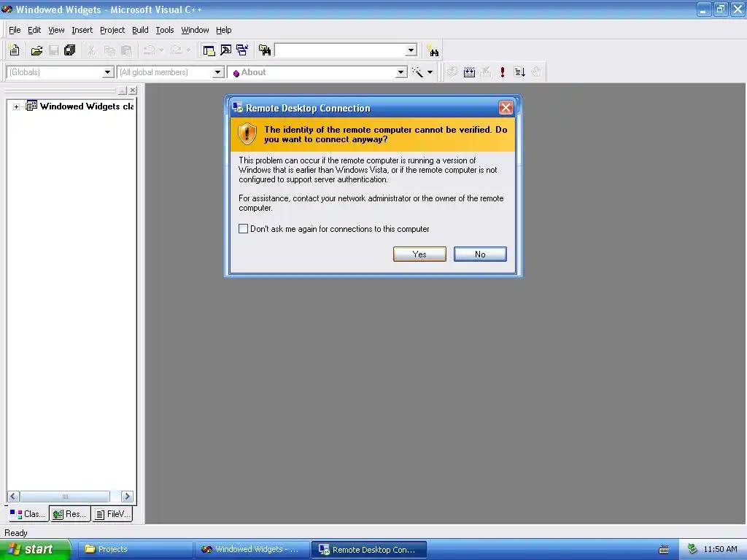Click the New Text File toolbar icon
Image resolution: width=747 pixels, height=560 pixels.
(15, 50)
